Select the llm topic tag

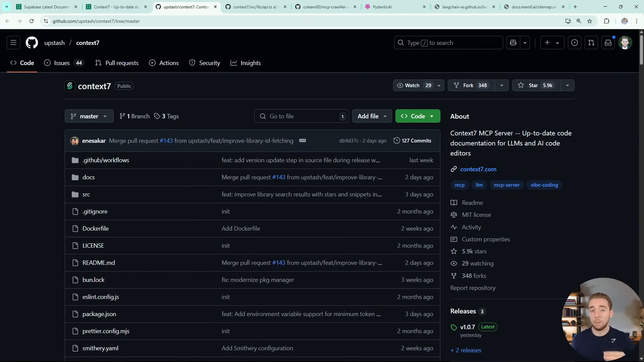479,185
